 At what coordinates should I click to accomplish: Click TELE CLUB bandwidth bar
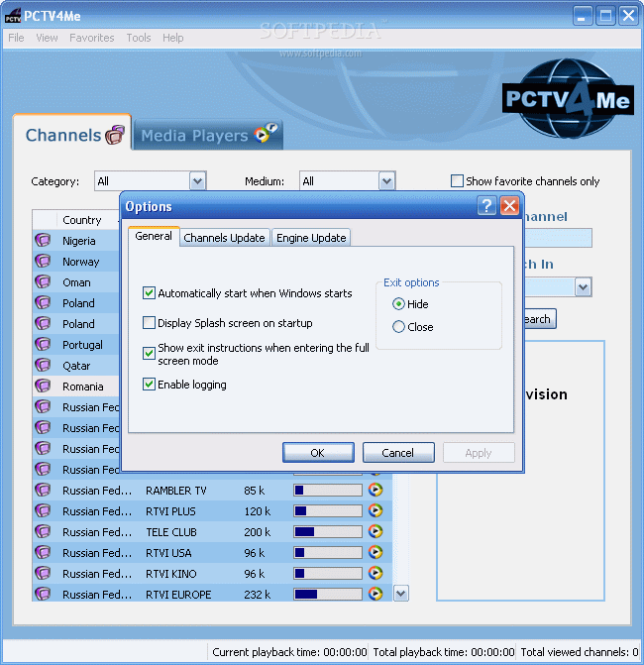coord(328,532)
